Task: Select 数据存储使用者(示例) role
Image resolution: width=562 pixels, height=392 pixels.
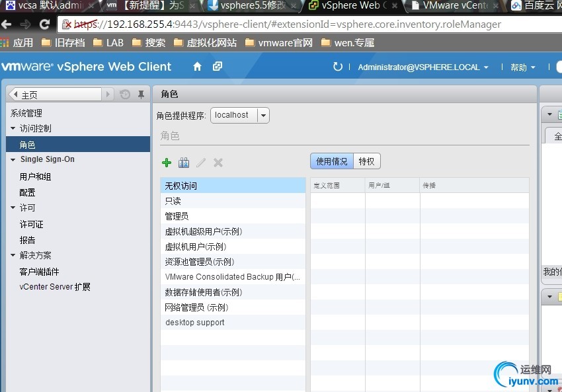Action: pos(233,292)
